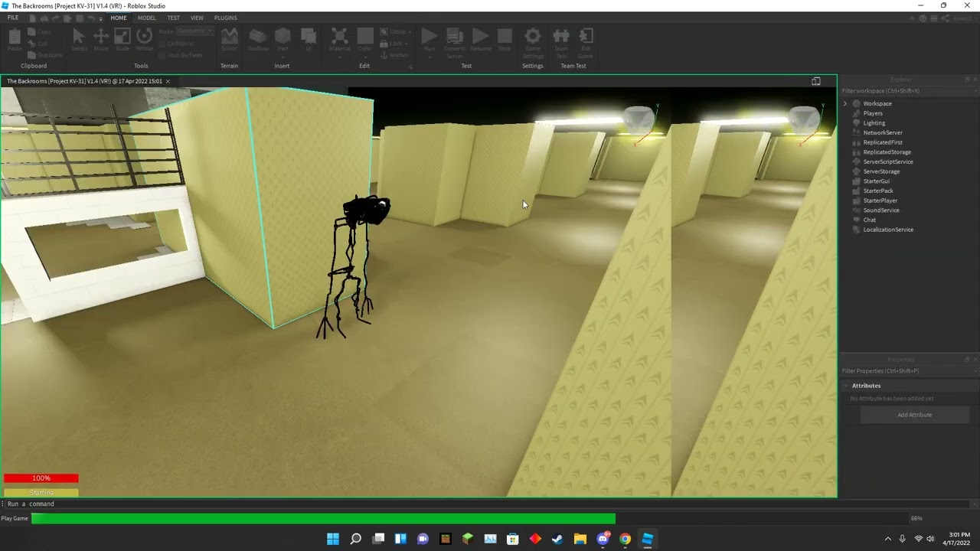The image size is (980, 551).
Task: Click the red 100% health bar
Action: (x=41, y=478)
